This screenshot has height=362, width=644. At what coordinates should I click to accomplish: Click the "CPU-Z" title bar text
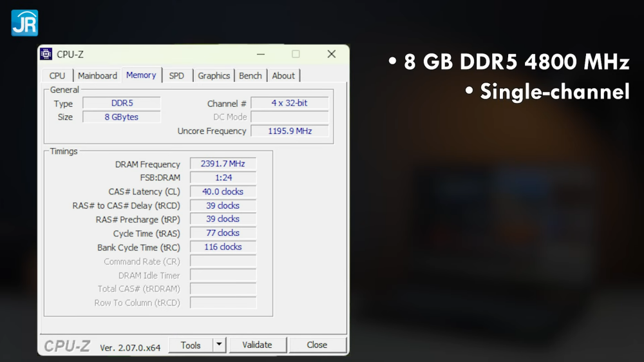(70, 54)
